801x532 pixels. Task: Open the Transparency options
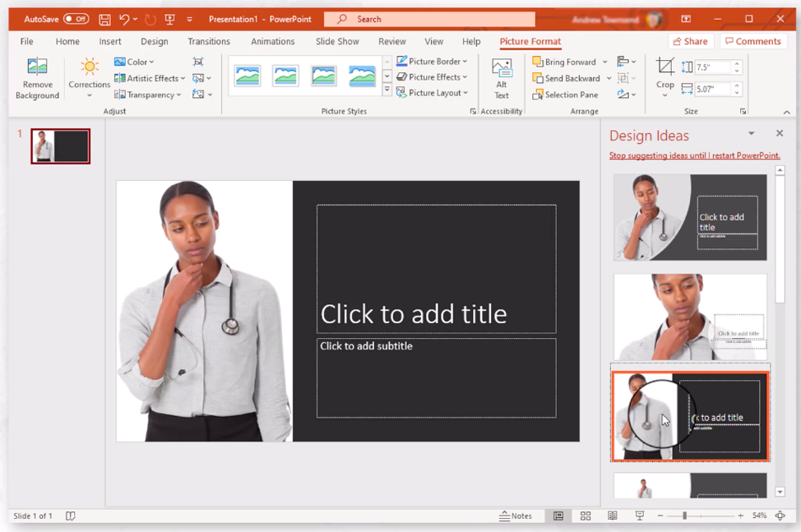[x=148, y=94]
